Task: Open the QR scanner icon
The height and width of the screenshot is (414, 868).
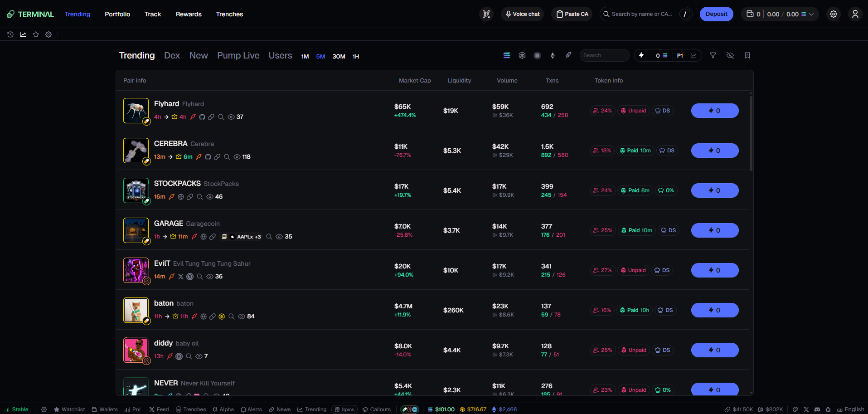Action: coord(486,14)
